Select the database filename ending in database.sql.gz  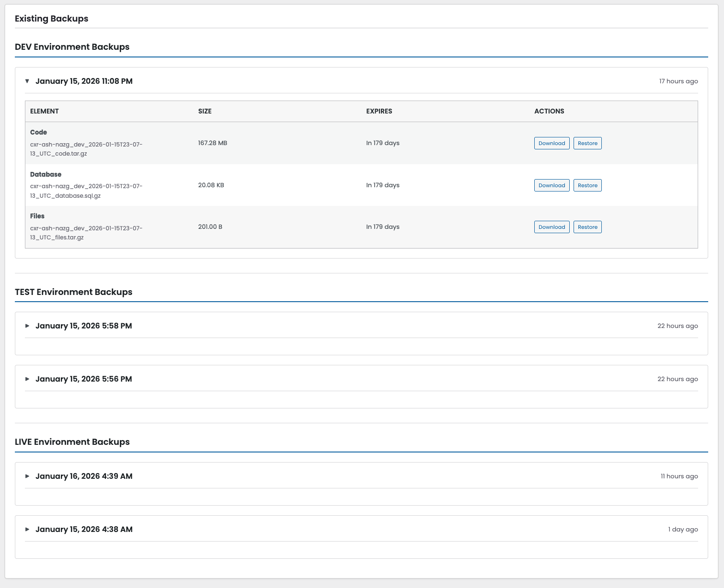point(86,191)
